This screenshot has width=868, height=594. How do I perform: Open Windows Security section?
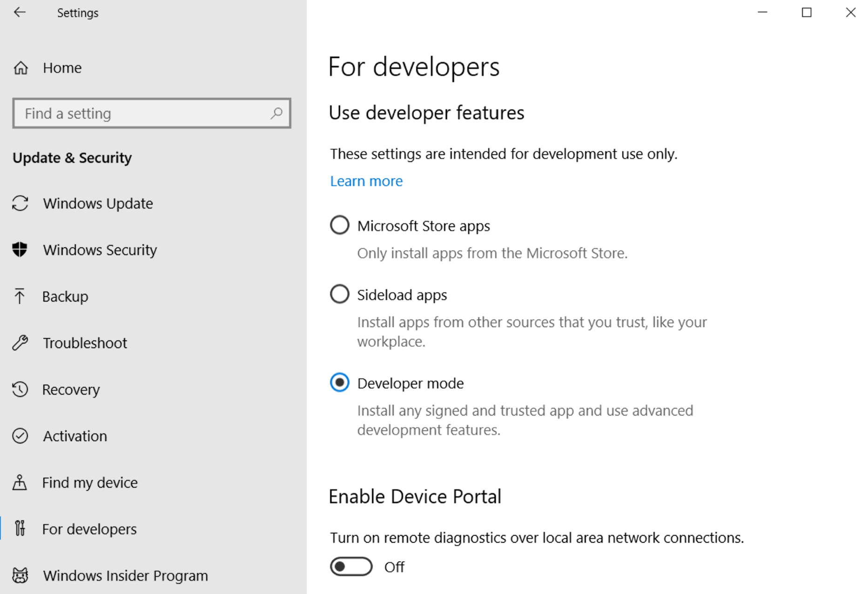(x=100, y=250)
